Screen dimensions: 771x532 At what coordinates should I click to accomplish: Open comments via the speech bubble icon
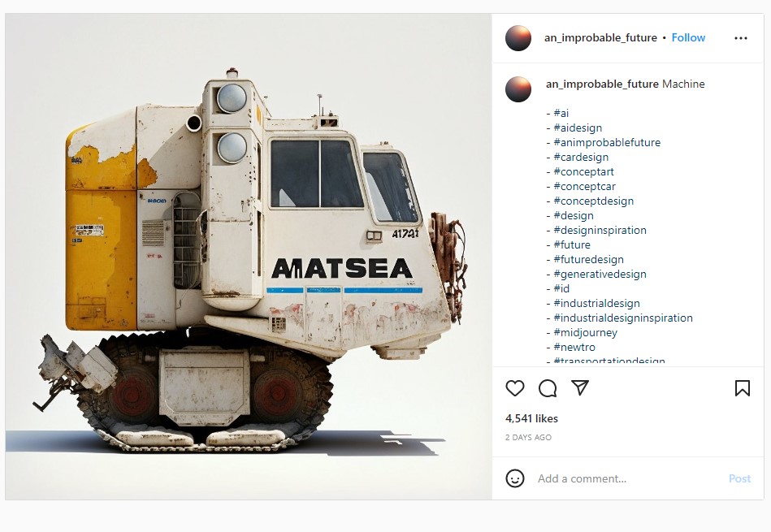click(x=548, y=388)
